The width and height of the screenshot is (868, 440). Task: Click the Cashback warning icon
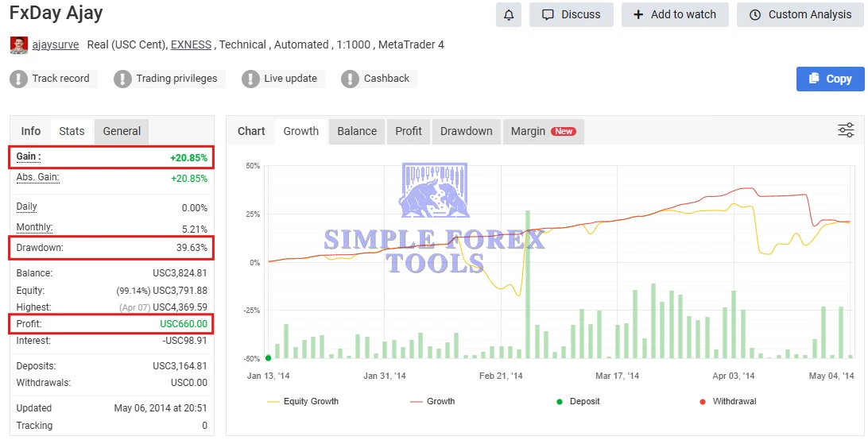pyautogui.click(x=350, y=79)
